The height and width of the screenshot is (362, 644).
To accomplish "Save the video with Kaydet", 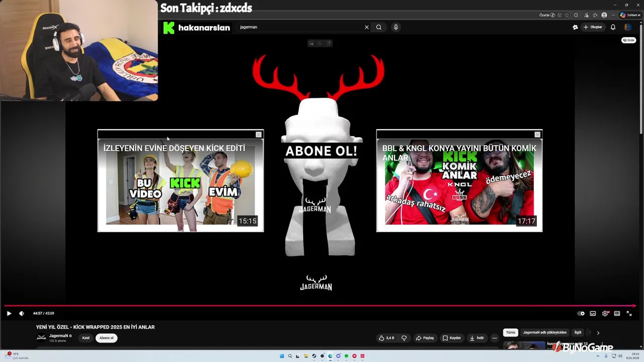I will pyautogui.click(x=452, y=338).
